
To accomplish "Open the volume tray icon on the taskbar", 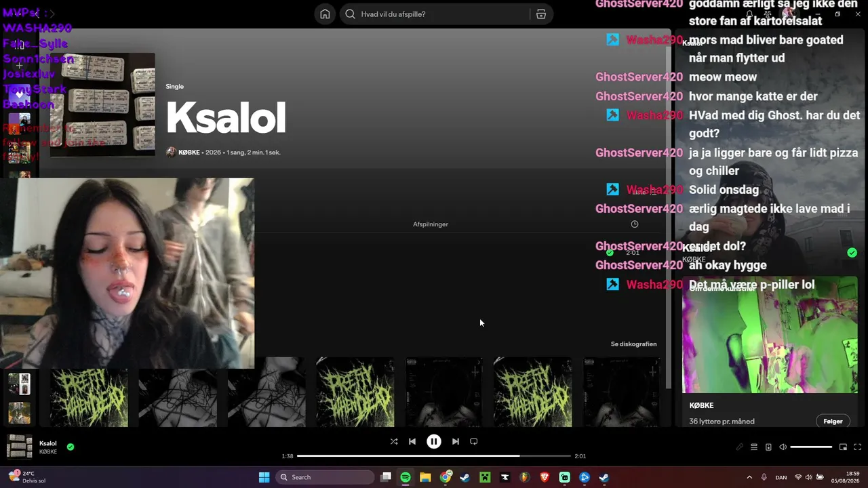I will [808, 477].
